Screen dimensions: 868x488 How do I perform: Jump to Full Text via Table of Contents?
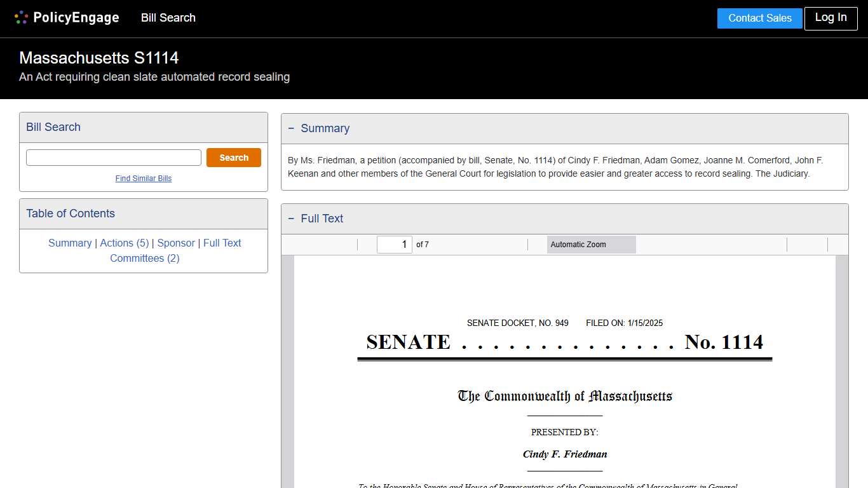(x=222, y=243)
